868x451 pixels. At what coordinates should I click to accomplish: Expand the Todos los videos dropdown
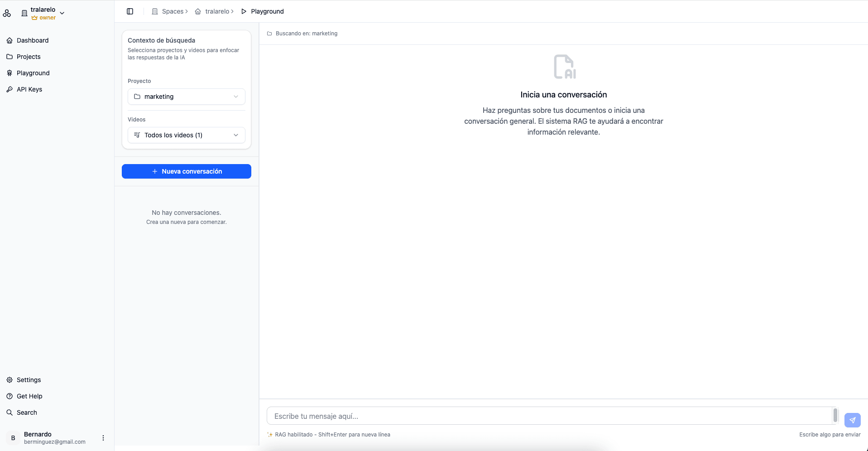coord(187,135)
